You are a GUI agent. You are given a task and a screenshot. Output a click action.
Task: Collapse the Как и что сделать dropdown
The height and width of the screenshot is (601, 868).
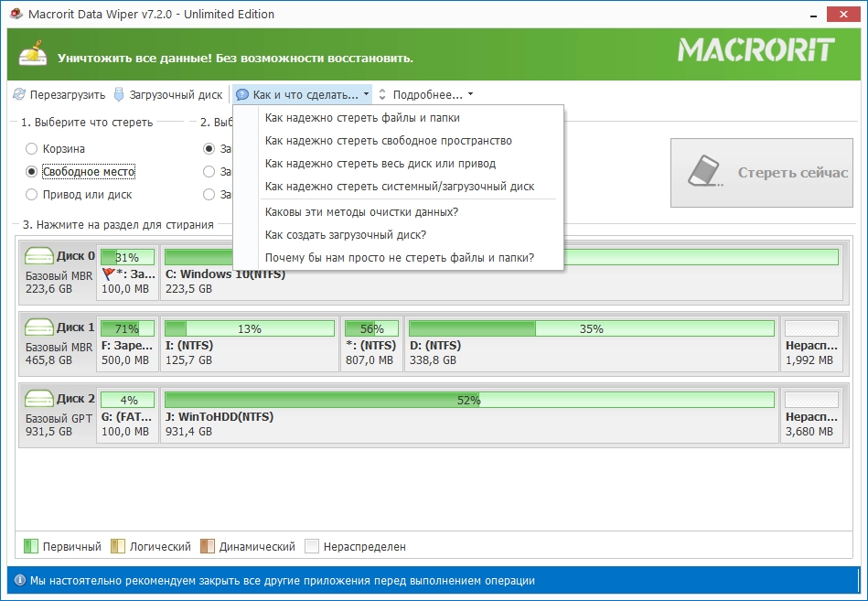tap(302, 94)
